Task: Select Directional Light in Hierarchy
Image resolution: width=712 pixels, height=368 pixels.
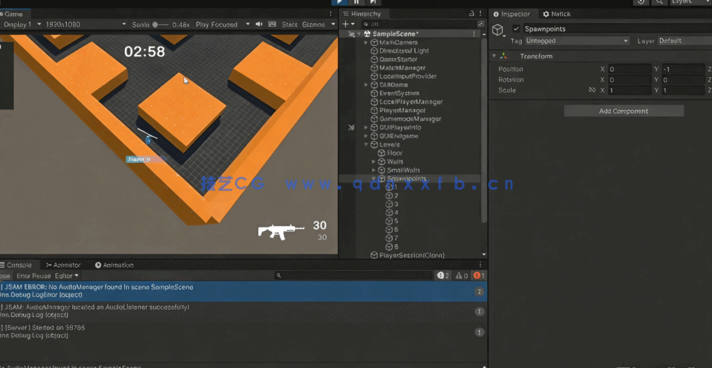Action: click(404, 51)
